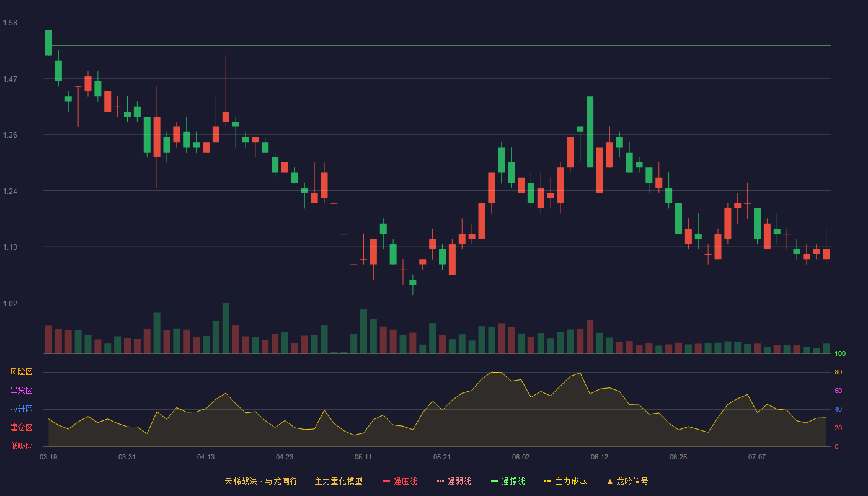
Task: Click the first green candlestick at 03-19
Action: pyautogui.click(x=48, y=43)
